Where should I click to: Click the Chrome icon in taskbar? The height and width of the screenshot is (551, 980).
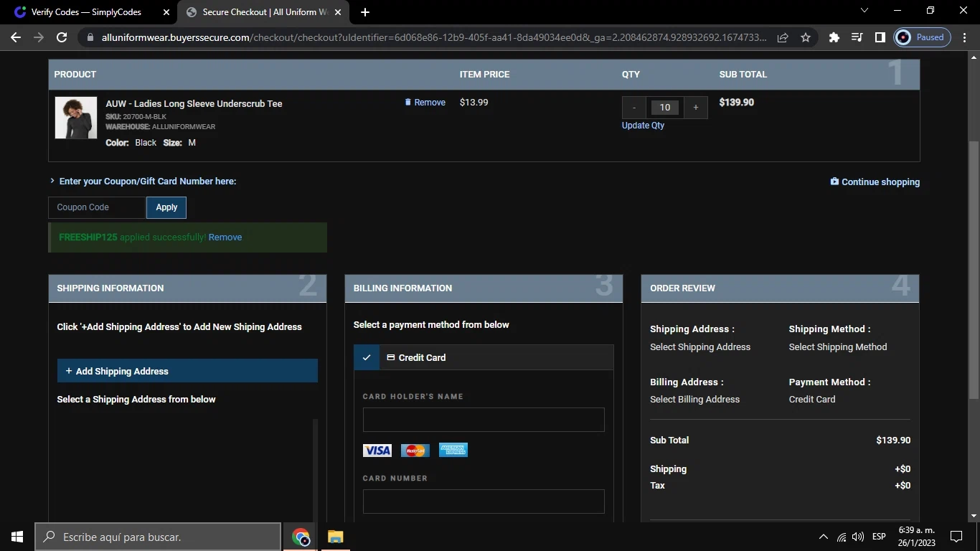tap(301, 537)
